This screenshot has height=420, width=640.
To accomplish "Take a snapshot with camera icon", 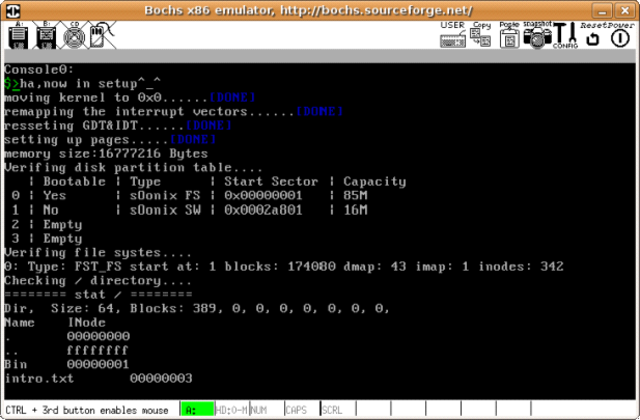I will tap(538, 36).
